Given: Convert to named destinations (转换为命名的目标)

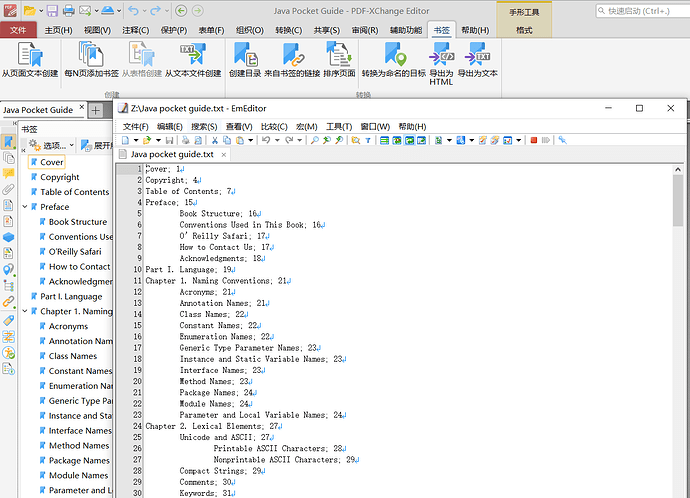Looking at the screenshot, I should point(394,60).
